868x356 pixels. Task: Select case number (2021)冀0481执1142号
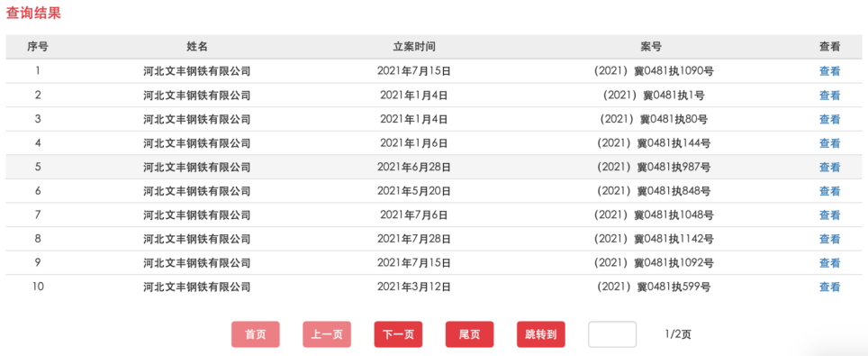pos(654,239)
